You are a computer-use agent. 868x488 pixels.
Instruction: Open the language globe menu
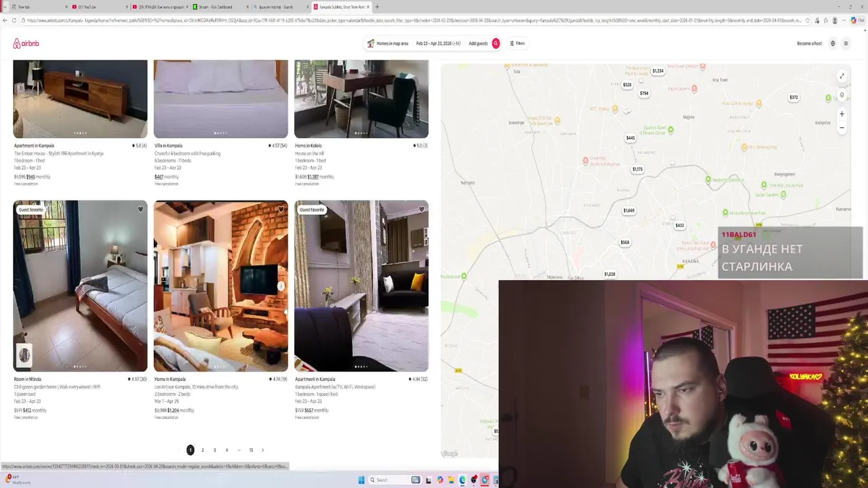coord(833,43)
